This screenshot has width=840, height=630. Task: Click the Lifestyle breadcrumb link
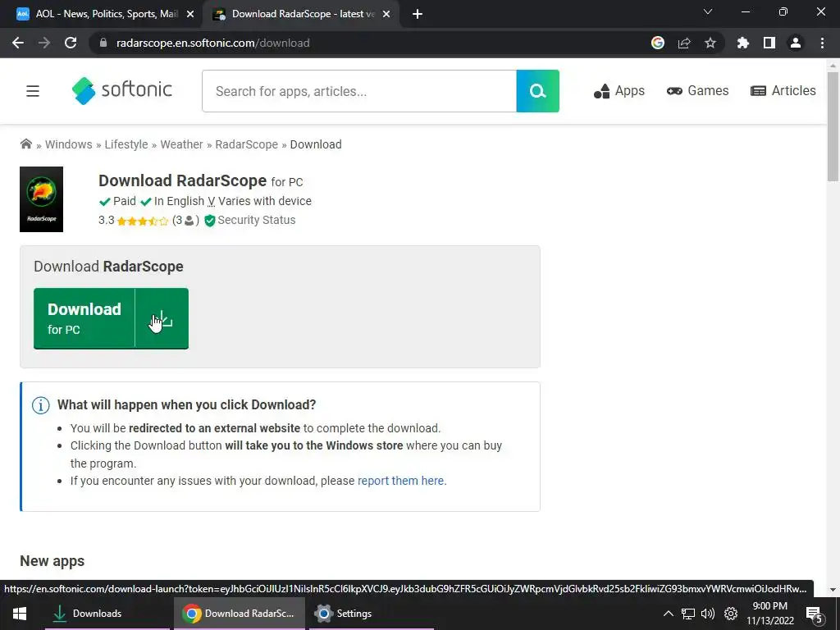pyautogui.click(x=126, y=144)
